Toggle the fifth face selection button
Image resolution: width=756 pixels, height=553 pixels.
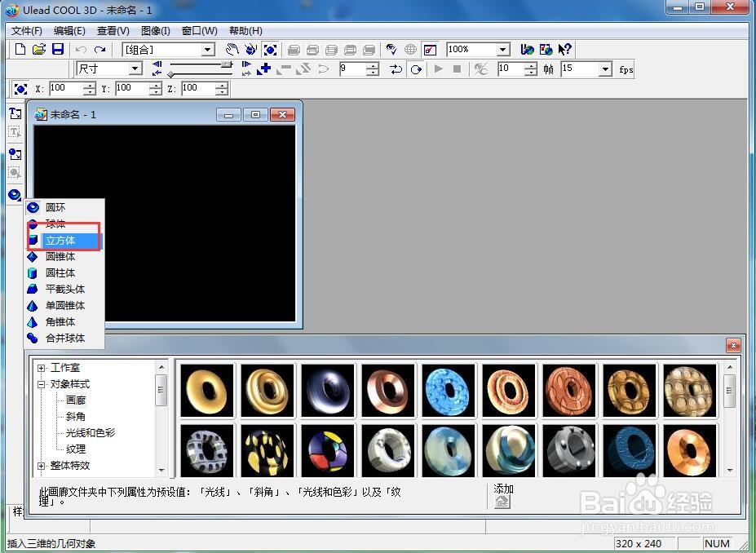click(x=369, y=50)
